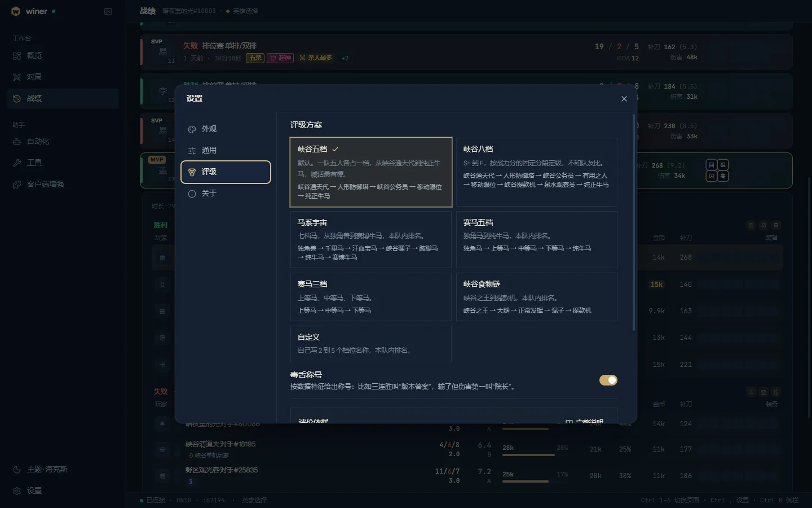Click the 杀人最多 badge
Screen dimensions: 812x508
316,58
